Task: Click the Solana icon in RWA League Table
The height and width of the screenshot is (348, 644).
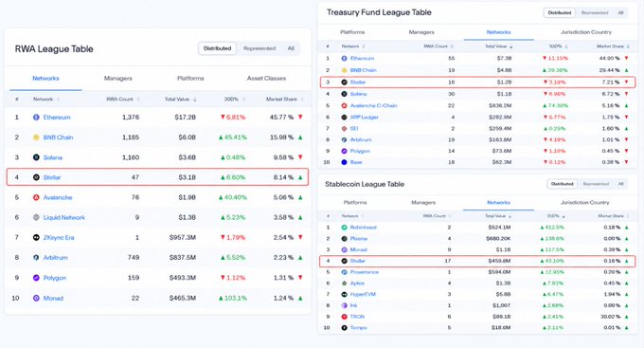Action: point(36,157)
